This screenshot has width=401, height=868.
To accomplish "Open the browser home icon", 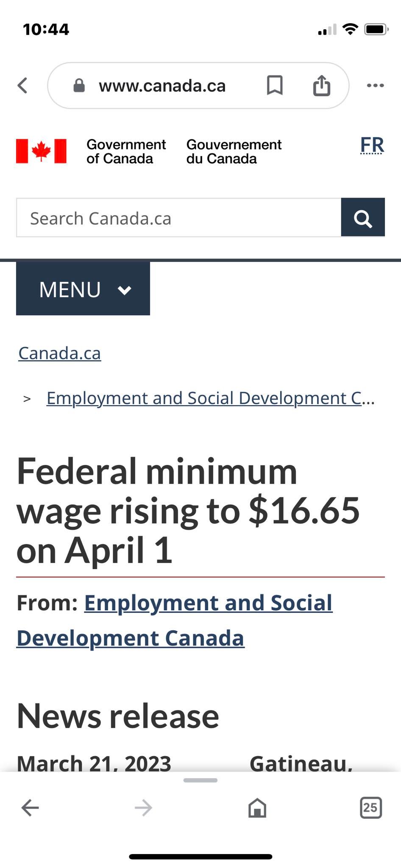I will [x=257, y=808].
